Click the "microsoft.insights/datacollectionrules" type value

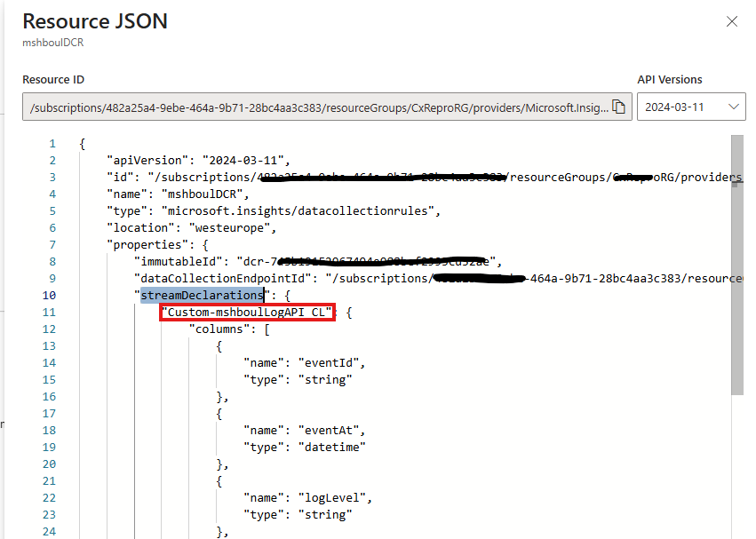[x=298, y=210]
